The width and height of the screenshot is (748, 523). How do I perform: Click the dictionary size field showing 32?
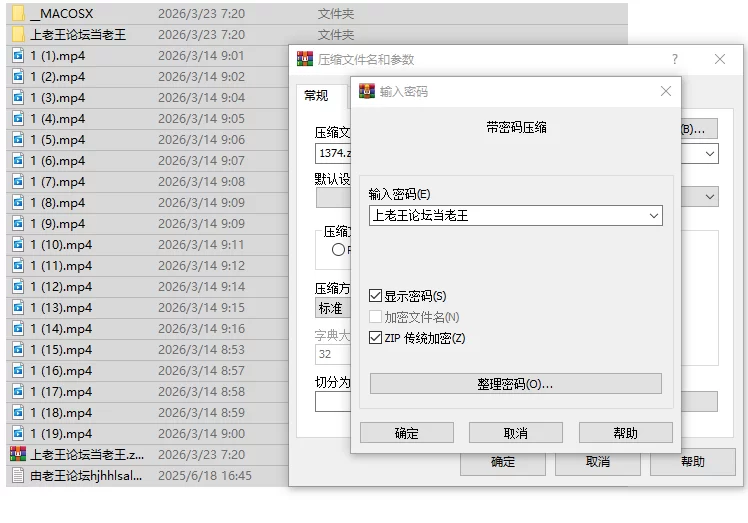[x=333, y=354]
